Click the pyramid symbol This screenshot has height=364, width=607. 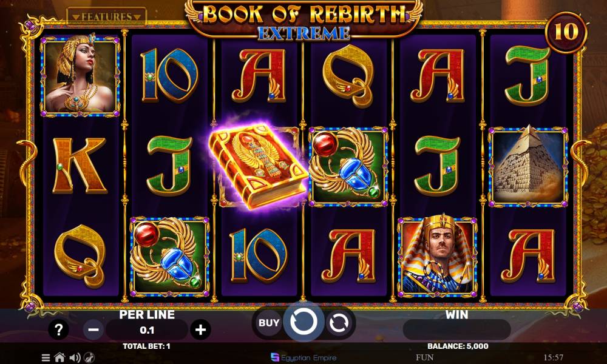[x=528, y=166]
